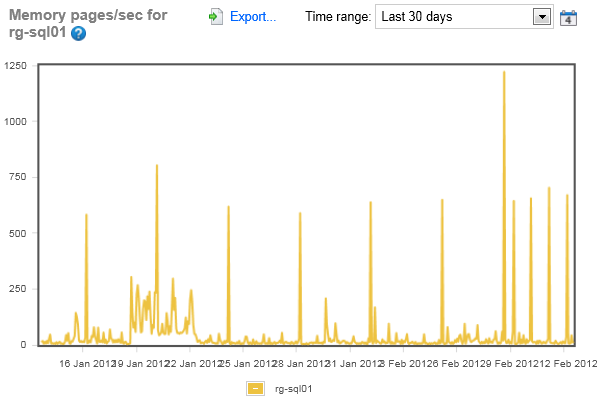
Task: Click the first tall spike near 16 Jan
Action: [86, 215]
